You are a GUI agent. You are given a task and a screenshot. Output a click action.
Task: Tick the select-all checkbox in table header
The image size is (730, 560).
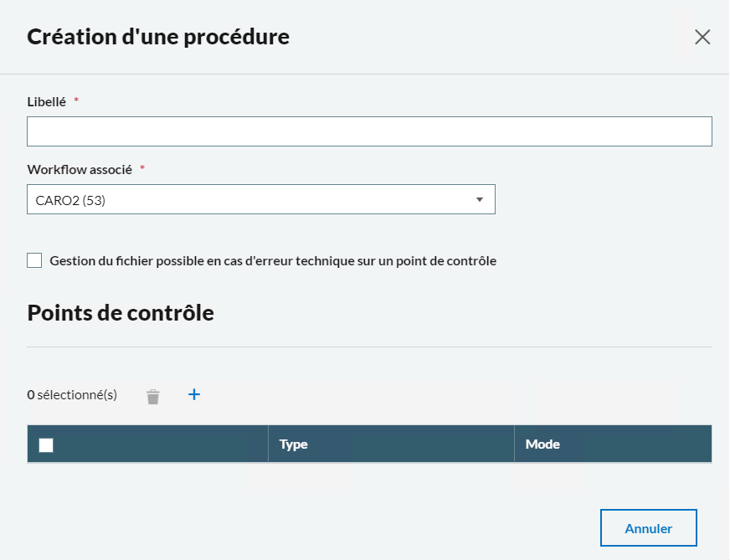pyautogui.click(x=46, y=445)
